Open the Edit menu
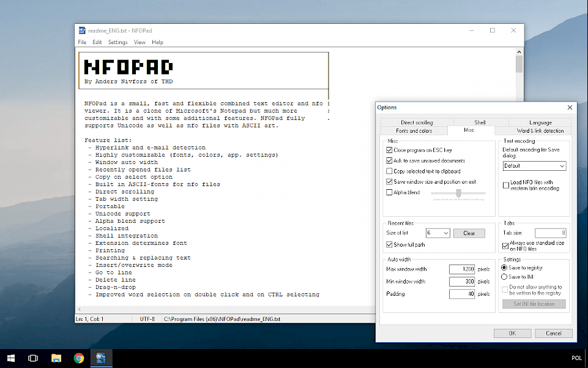 97,42
